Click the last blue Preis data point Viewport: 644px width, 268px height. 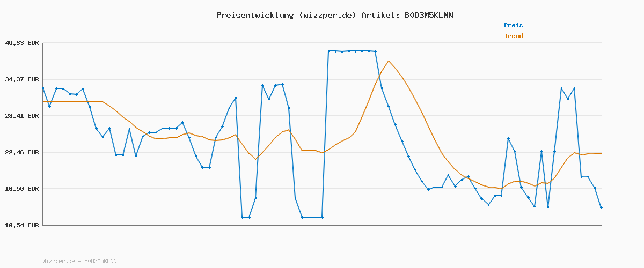(x=601, y=207)
